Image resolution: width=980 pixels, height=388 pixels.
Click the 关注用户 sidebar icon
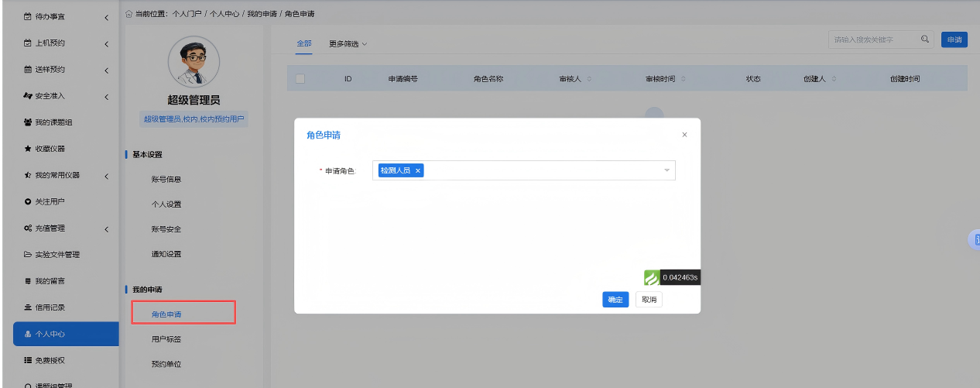tap(28, 201)
